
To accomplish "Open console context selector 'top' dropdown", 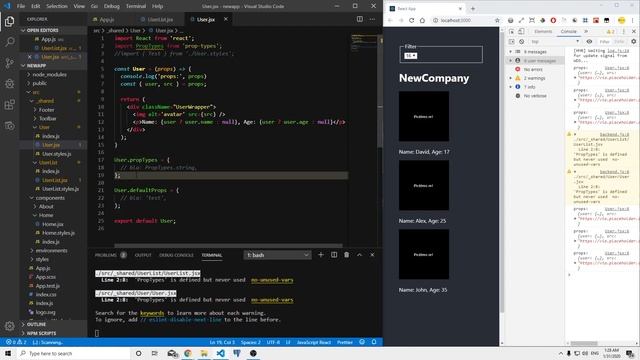I will (x=555, y=42).
